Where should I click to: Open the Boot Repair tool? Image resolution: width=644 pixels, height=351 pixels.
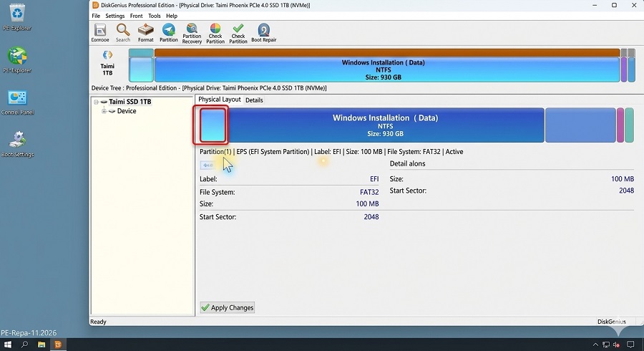263,32
